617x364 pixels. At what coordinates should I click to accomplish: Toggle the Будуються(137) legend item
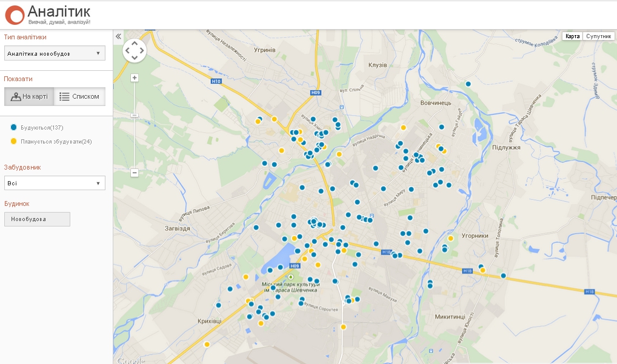click(x=41, y=128)
